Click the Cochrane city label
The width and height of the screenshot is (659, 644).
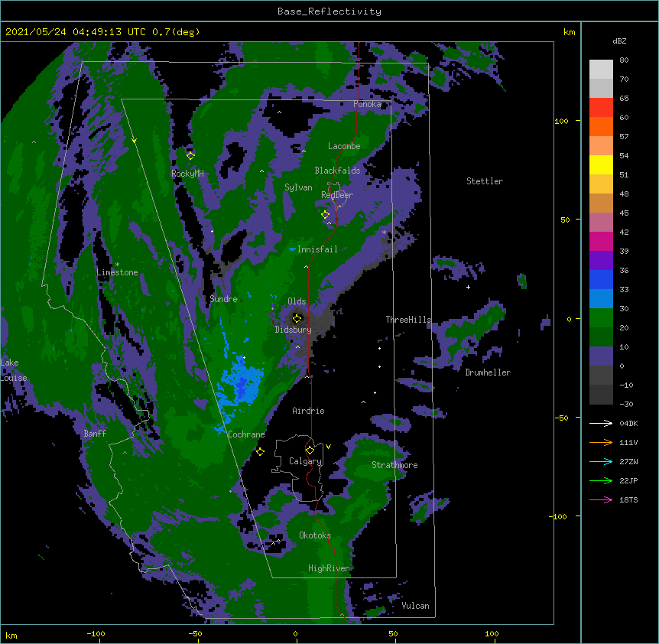pos(246,434)
